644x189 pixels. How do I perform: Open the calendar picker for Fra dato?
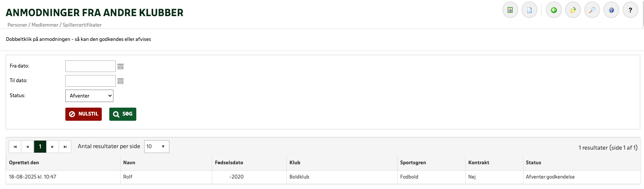click(x=121, y=66)
